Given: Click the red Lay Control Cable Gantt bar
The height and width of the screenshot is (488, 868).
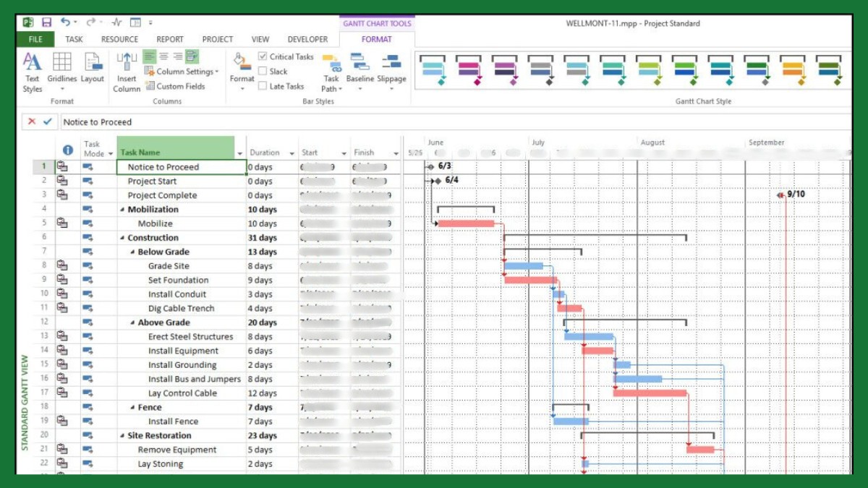Looking at the screenshot, I should click(650, 393).
